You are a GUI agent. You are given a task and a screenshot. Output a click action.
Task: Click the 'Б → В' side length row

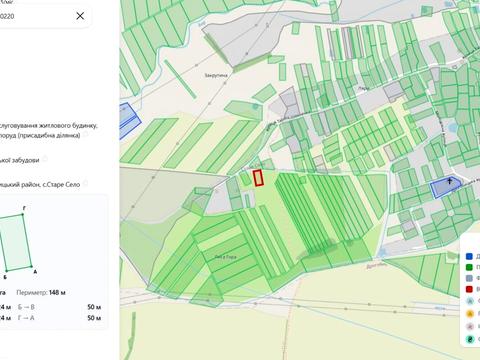coord(59,307)
